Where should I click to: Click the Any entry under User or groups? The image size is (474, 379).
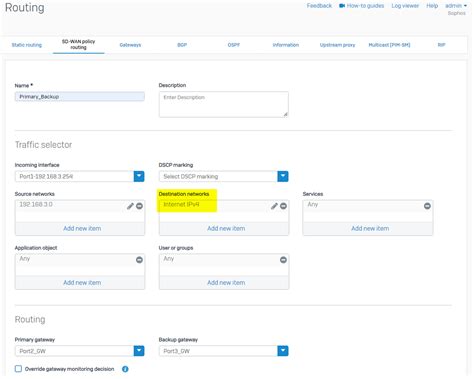tap(169, 258)
